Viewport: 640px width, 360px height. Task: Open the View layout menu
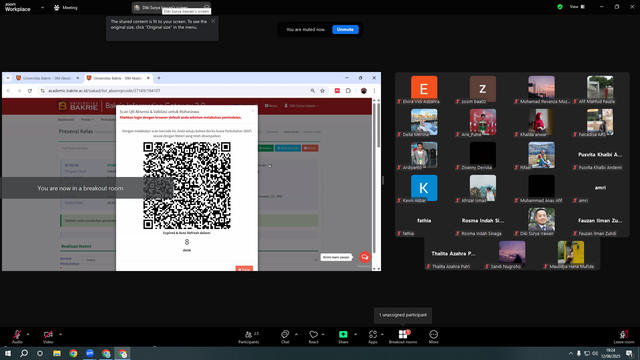pos(577,7)
